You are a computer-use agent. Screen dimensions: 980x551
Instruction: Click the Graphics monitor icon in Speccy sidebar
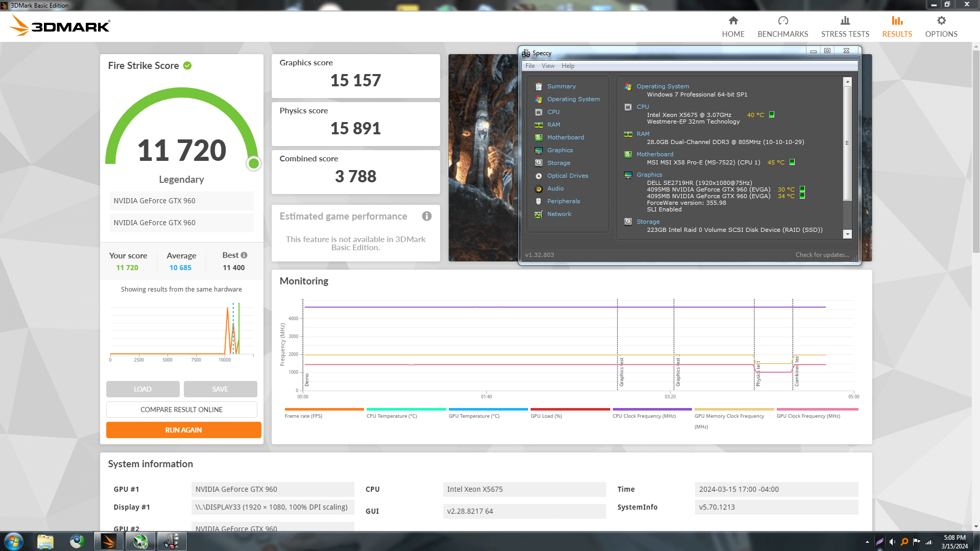coord(538,150)
